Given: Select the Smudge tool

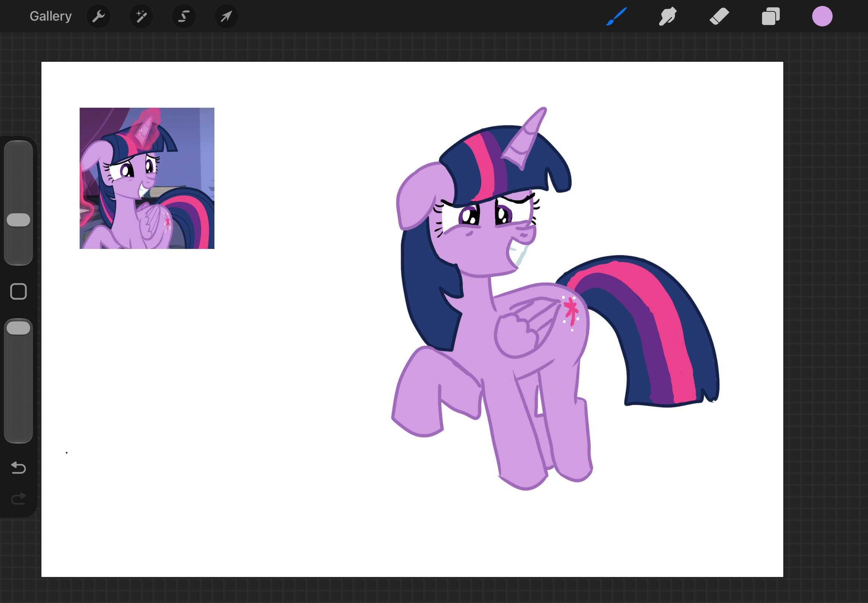Looking at the screenshot, I should click(x=668, y=16).
